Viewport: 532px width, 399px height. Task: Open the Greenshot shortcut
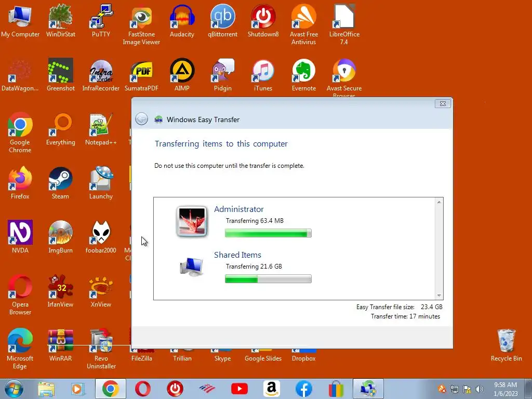60,75
